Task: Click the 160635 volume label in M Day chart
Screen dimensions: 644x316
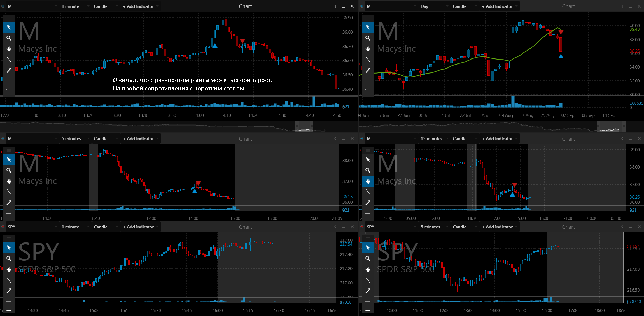Action: coord(636,103)
